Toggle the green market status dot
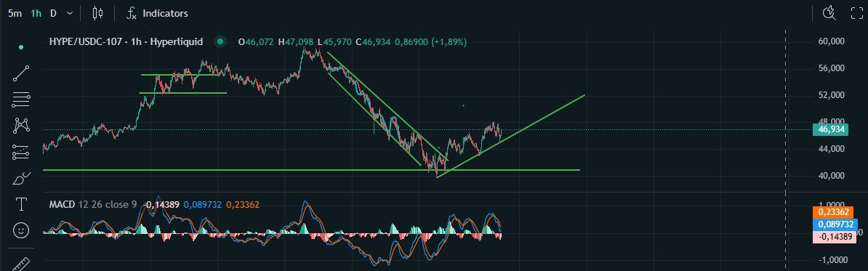This screenshot has width=868, height=271. tap(221, 41)
